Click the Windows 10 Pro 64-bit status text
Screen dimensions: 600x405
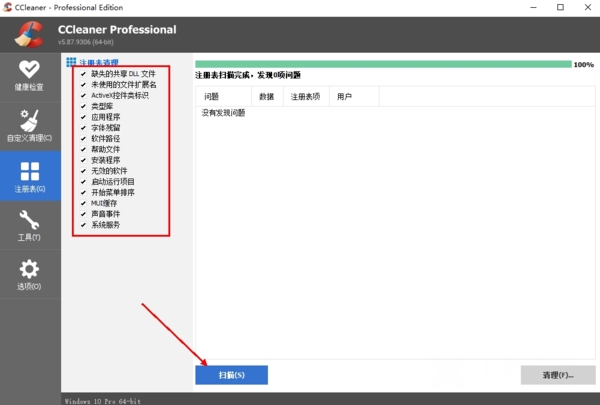pyautogui.click(x=103, y=401)
